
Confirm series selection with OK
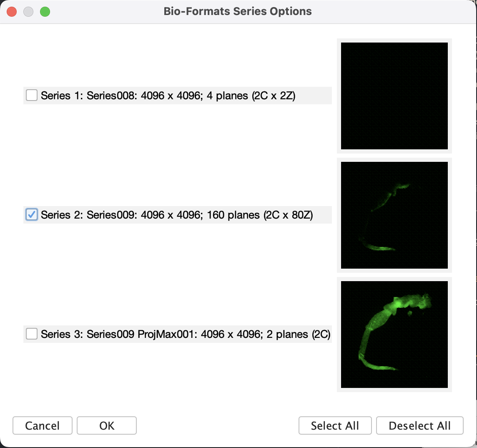coord(107,425)
